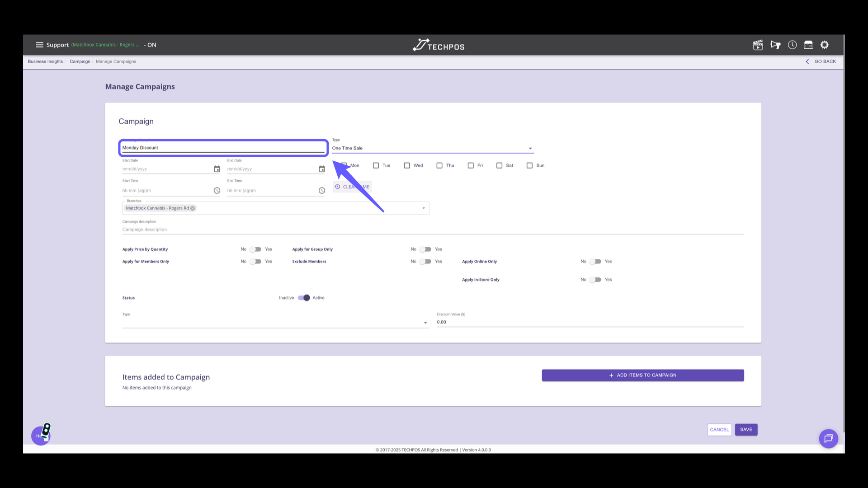Open the hamburger menu icon
868x488 pixels.
click(39, 45)
